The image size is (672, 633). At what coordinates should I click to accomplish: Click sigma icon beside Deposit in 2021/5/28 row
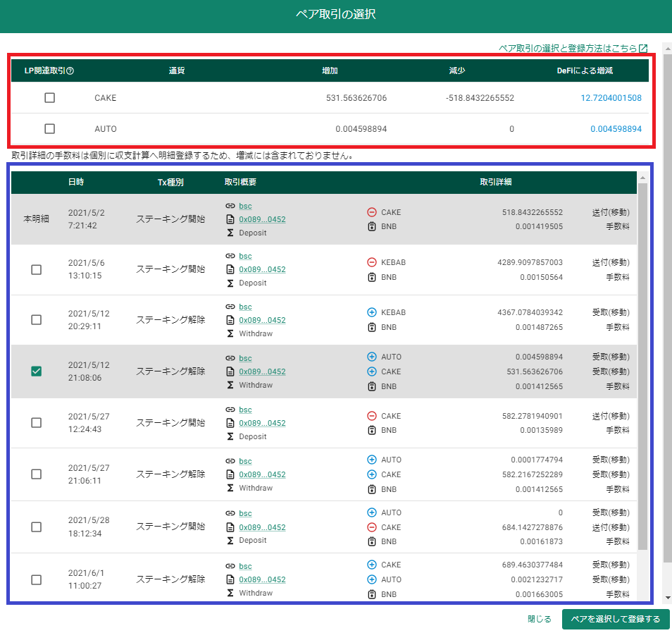[x=230, y=541]
